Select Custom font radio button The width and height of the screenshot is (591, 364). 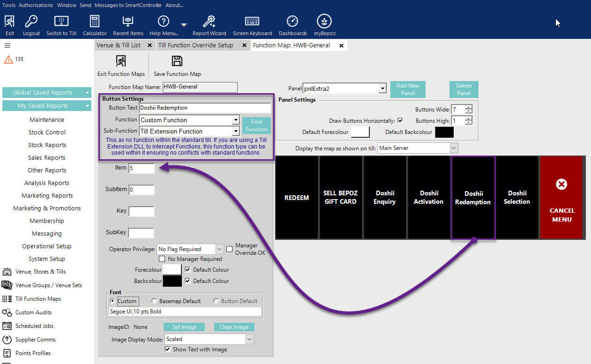tap(112, 301)
